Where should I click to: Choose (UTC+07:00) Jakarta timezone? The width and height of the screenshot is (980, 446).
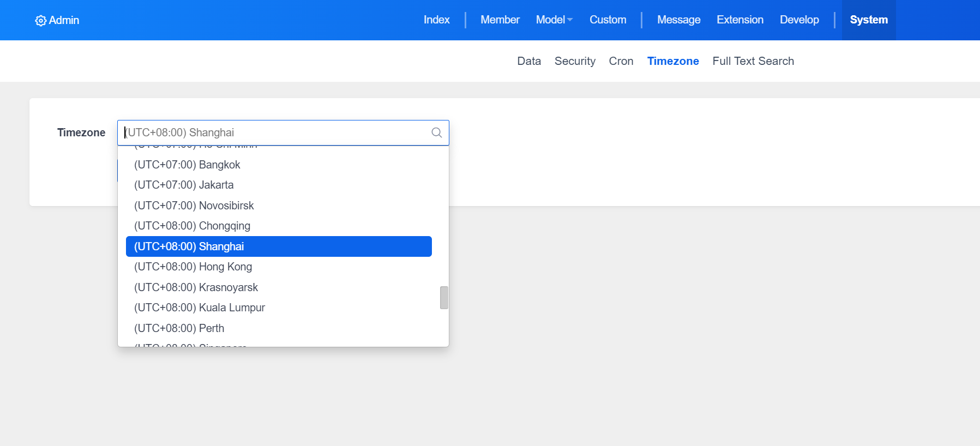[x=184, y=185]
